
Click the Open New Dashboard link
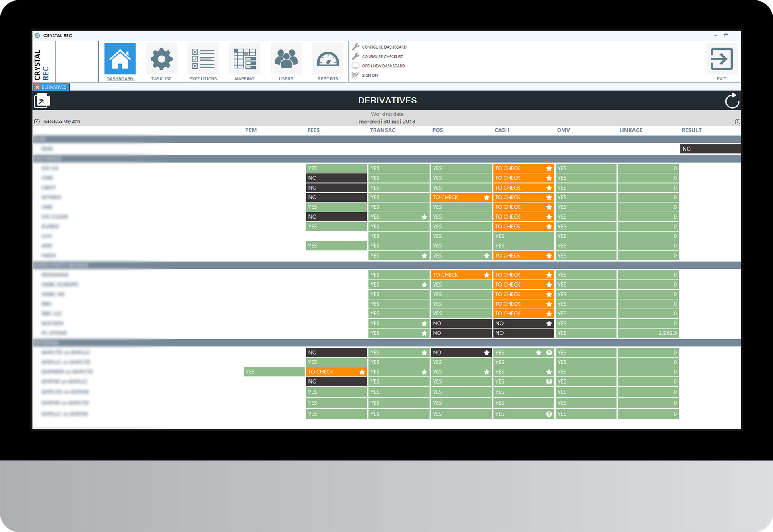coord(383,66)
